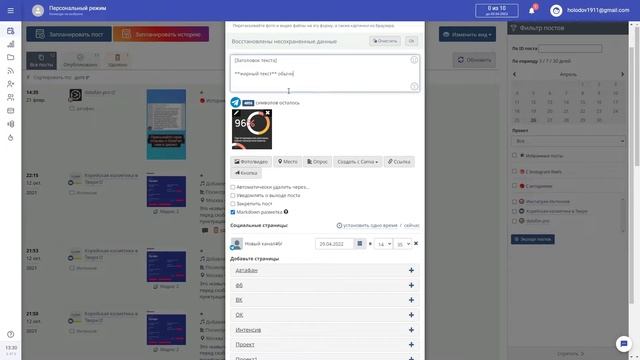Click the user avatar next to holodov1911@gmail.com
The height and width of the screenshot is (360, 640).
point(556,11)
